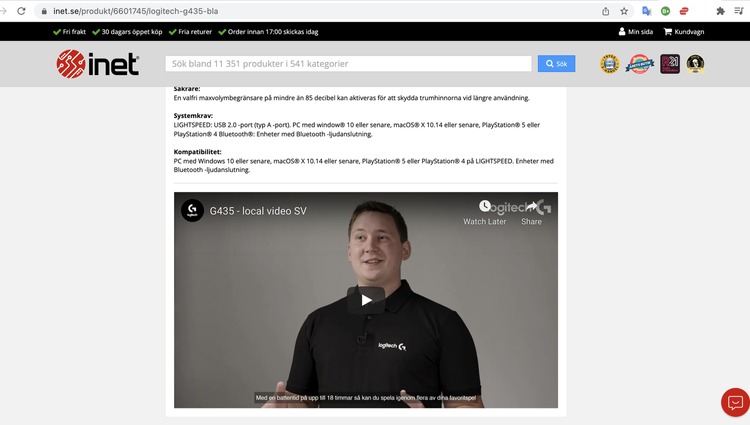Open the Google Translate extension icon
750x425 pixels.
(x=647, y=11)
